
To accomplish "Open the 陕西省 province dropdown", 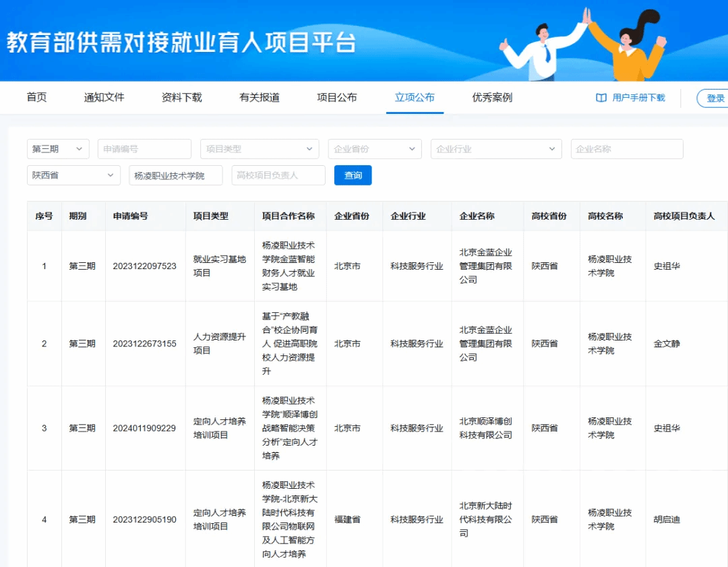I will [73, 175].
